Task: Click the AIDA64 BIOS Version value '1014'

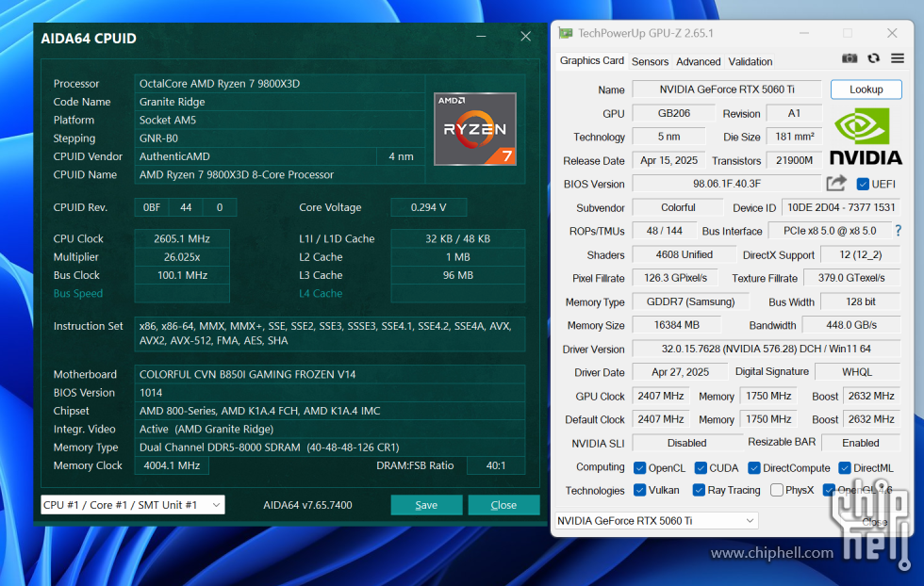Action: (151, 393)
